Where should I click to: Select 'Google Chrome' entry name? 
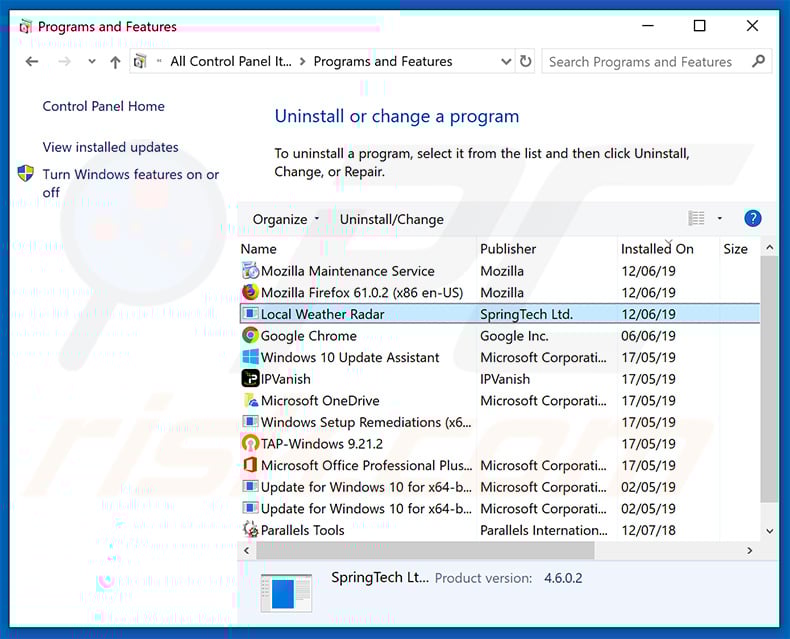[x=308, y=336]
